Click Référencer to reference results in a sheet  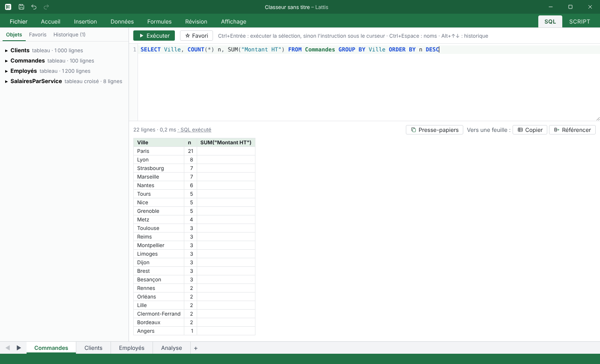coord(572,130)
